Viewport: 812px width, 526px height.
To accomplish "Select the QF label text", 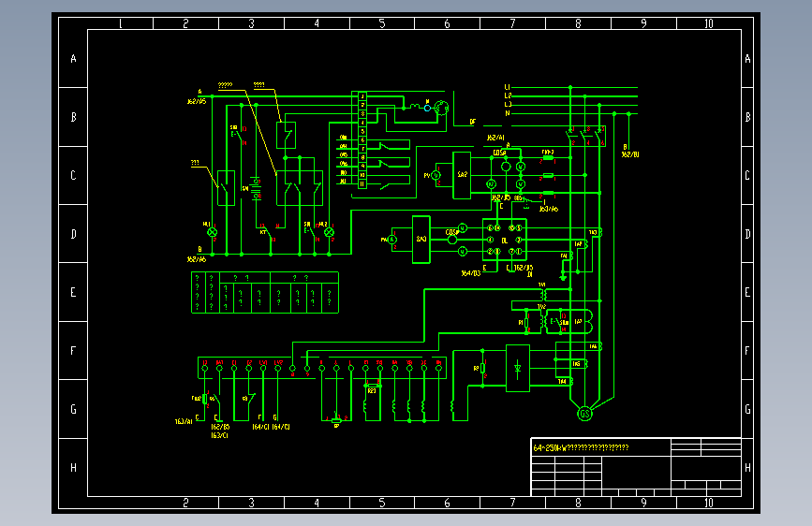I will 473,122.
